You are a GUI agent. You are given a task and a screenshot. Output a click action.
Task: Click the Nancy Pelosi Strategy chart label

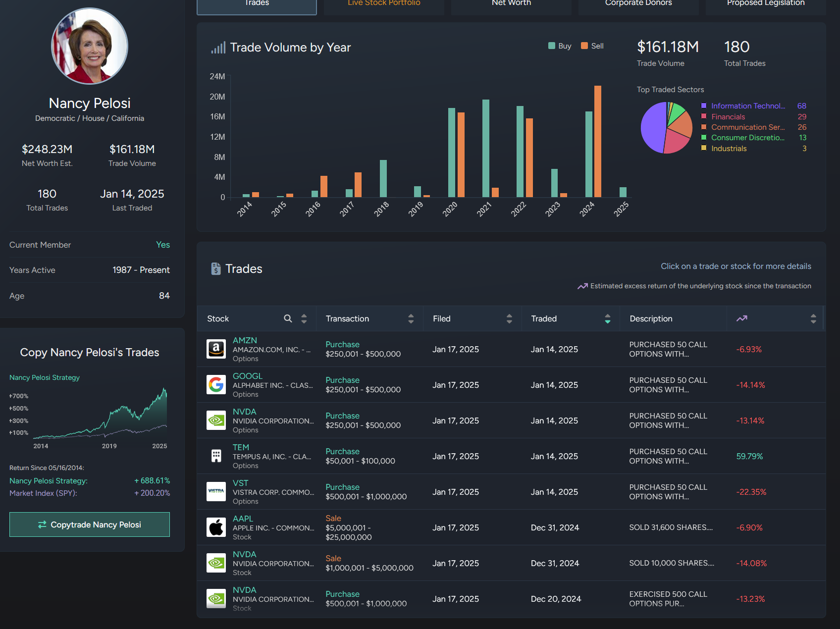pos(45,377)
